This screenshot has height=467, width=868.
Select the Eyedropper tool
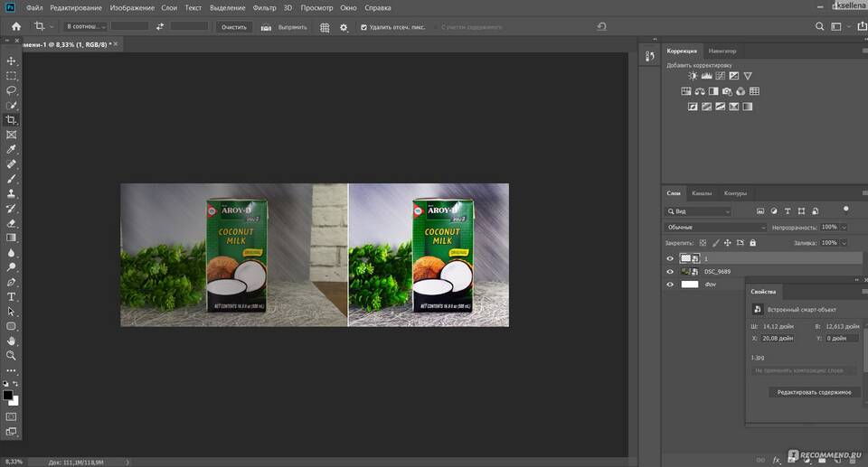(x=11, y=149)
